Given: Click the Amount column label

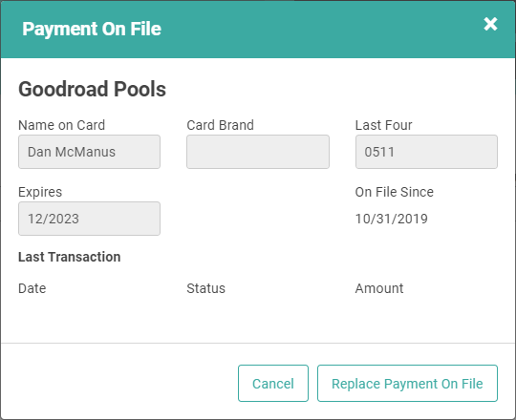Looking at the screenshot, I should coord(379,288).
